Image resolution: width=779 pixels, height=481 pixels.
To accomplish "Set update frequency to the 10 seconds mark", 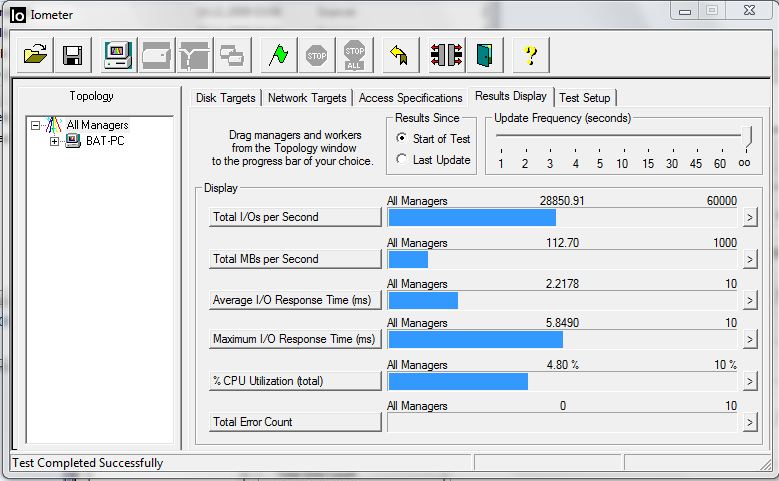I will pos(623,163).
